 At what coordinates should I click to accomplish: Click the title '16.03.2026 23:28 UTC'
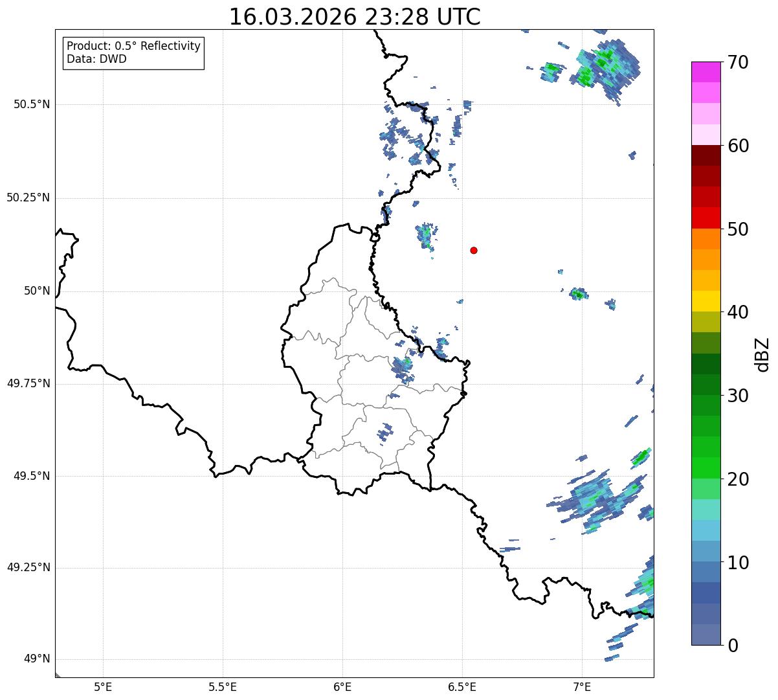pos(355,16)
